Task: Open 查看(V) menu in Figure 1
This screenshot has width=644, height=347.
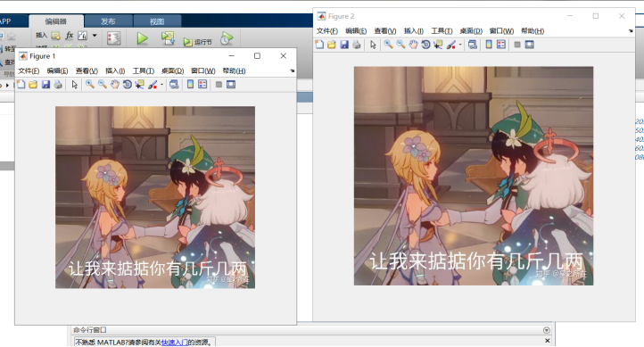Action: (x=87, y=71)
